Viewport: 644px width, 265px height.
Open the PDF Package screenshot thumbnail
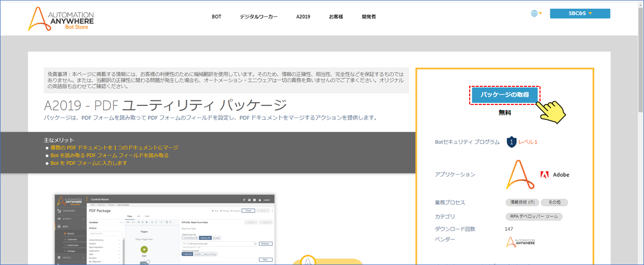[x=165, y=229]
